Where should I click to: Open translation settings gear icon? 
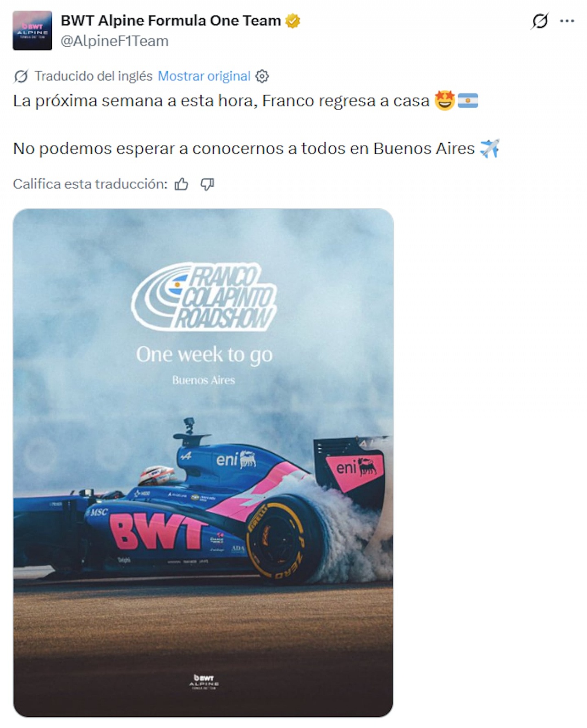pos(262,76)
